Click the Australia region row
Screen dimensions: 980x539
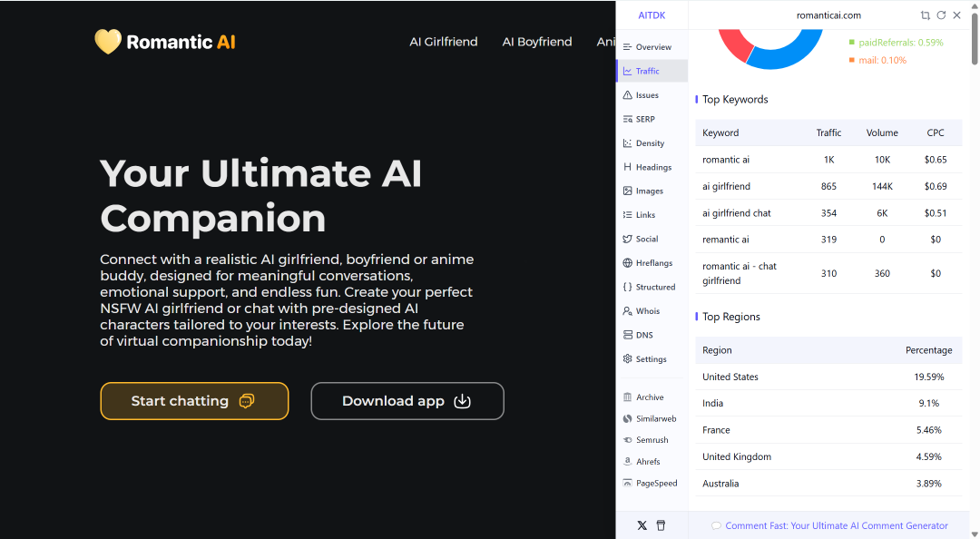point(828,484)
